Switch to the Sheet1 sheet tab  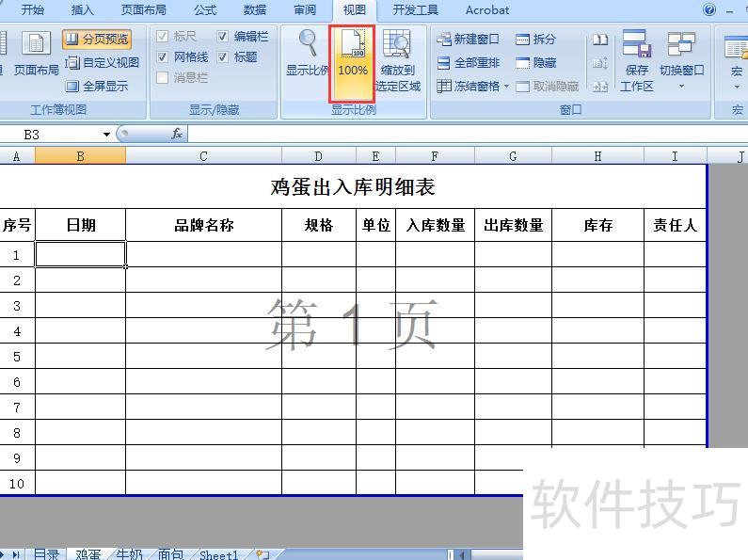[x=218, y=554]
